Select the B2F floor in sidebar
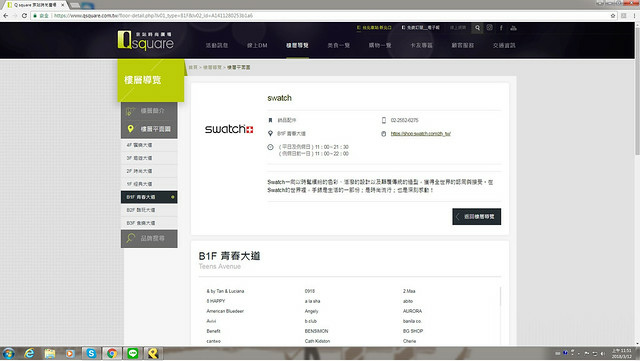Image resolution: width=640 pixels, height=361 pixels. [149, 210]
